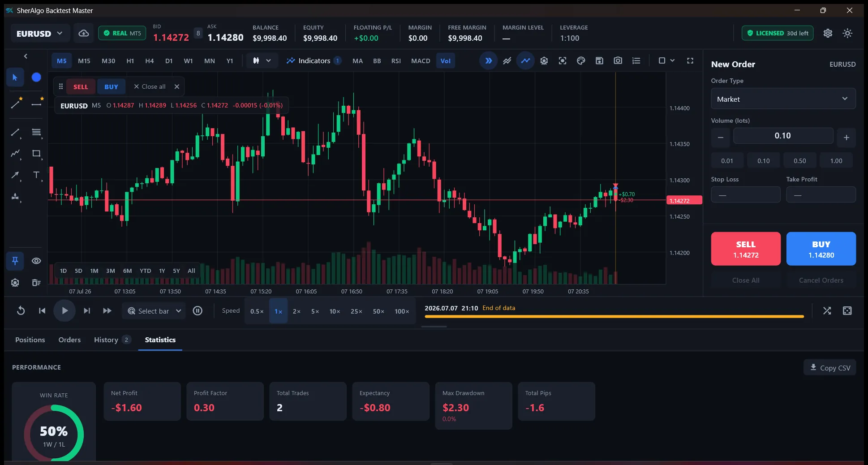Click the Take Profit input field
868x465 pixels.
[821, 195]
